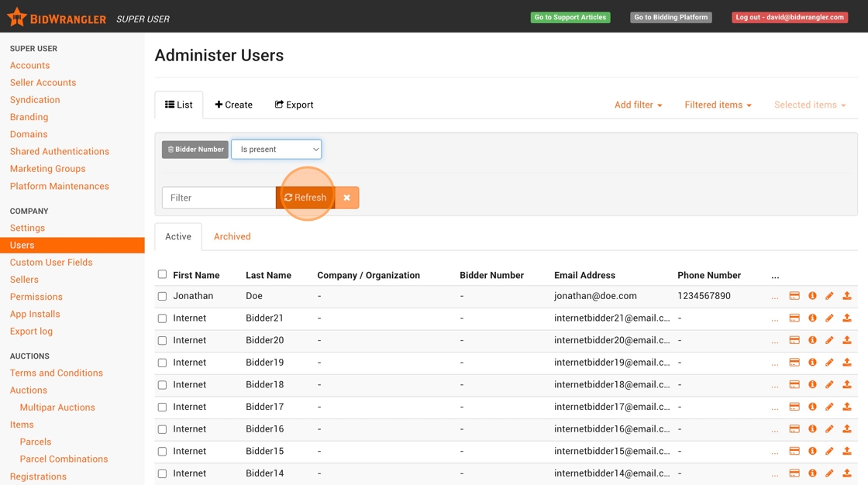Switch to the Archived tab
This screenshot has height=485, width=868.
coord(232,236)
